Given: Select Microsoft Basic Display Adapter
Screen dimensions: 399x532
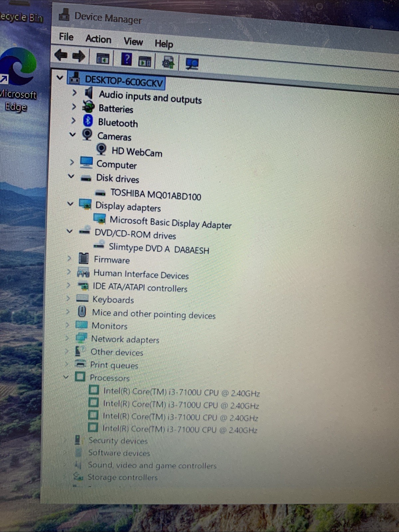Looking at the screenshot, I should click(x=171, y=222).
